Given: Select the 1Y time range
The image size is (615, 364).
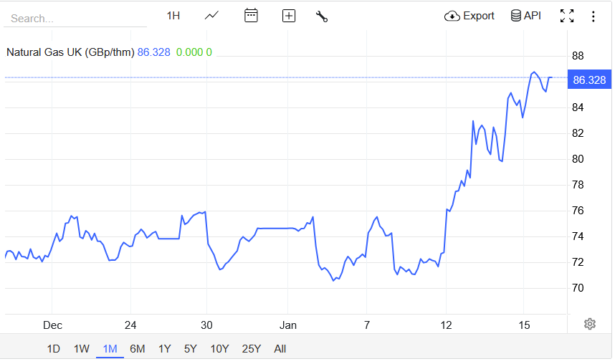Looking at the screenshot, I should 164,349.
